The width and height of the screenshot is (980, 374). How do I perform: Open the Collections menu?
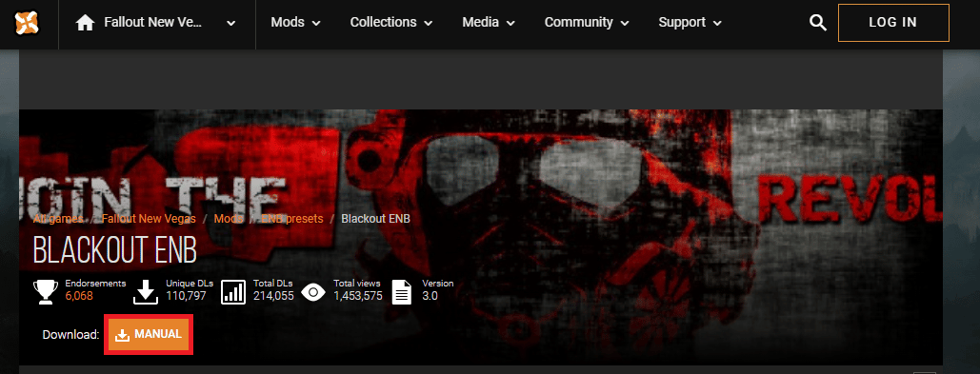(x=391, y=23)
